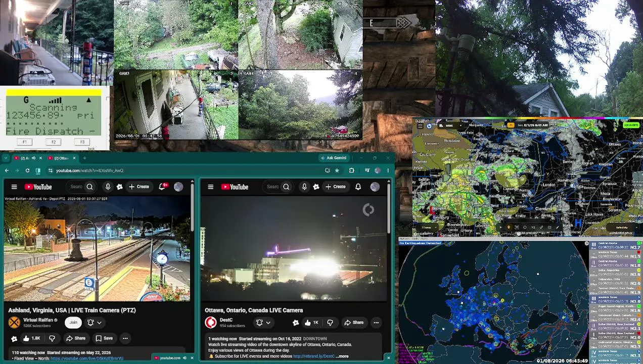
Task: Click the Join button for Virtual Railfan
Action: point(73,322)
